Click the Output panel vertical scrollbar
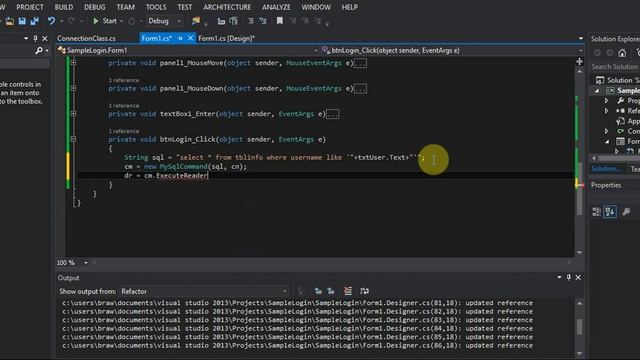The width and height of the screenshot is (640, 360). pos(580,328)
